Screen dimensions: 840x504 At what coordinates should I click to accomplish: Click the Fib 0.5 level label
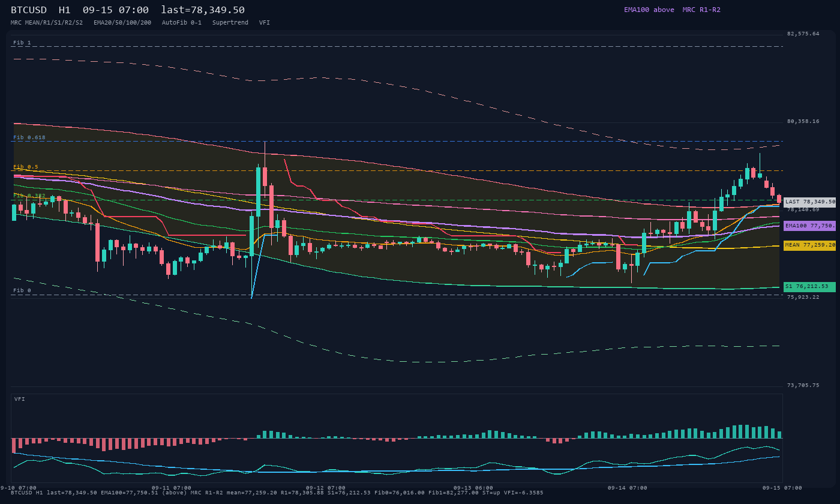(x=26, y=167)
